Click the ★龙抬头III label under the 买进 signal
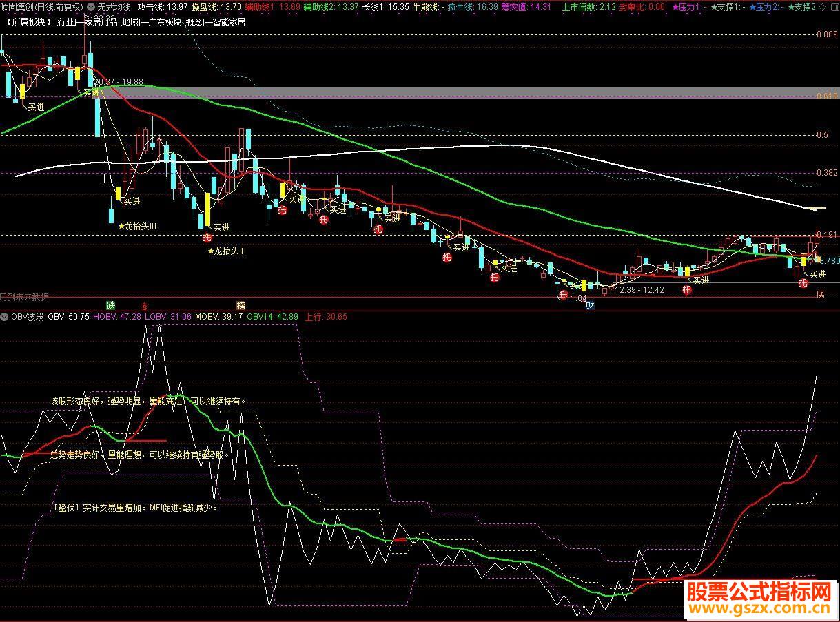The height and width of the screenshot is (622, 840). point(227,251)
